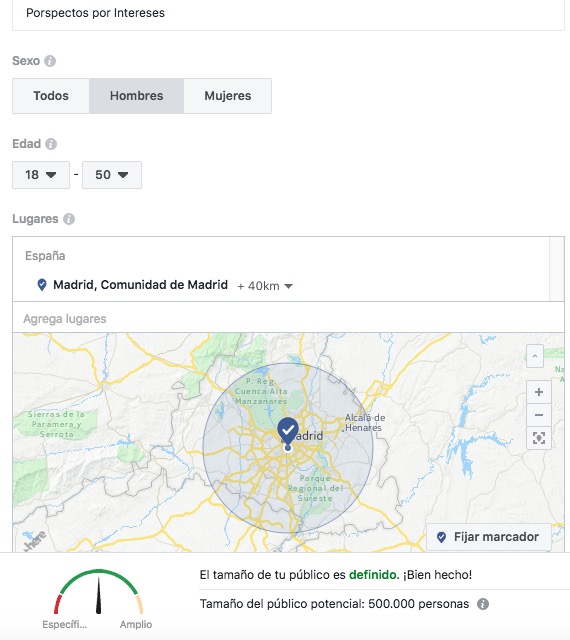This screenshot has height=640, width=570.
Task: Open the minimum age dropdown showing 18
Action: [x=41, y=175]
